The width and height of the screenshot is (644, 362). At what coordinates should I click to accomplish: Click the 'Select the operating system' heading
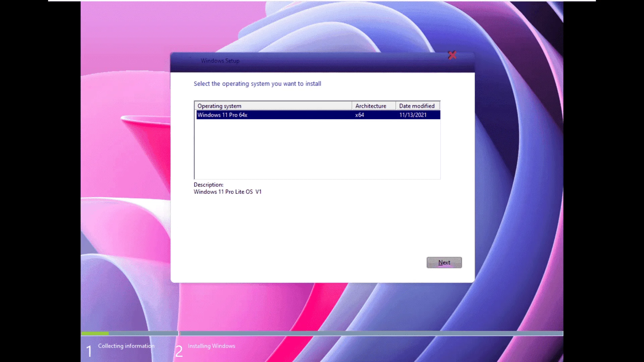(257, 84)
